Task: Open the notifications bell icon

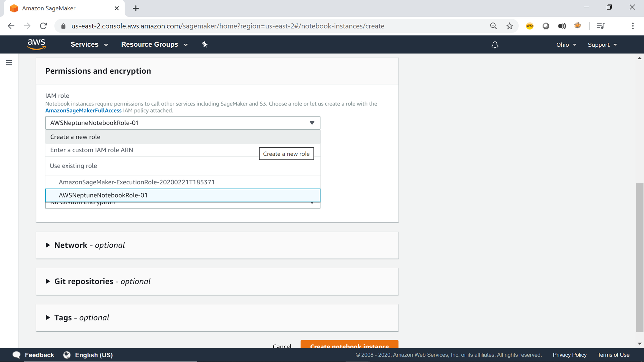Action: [x=495, y=45]
